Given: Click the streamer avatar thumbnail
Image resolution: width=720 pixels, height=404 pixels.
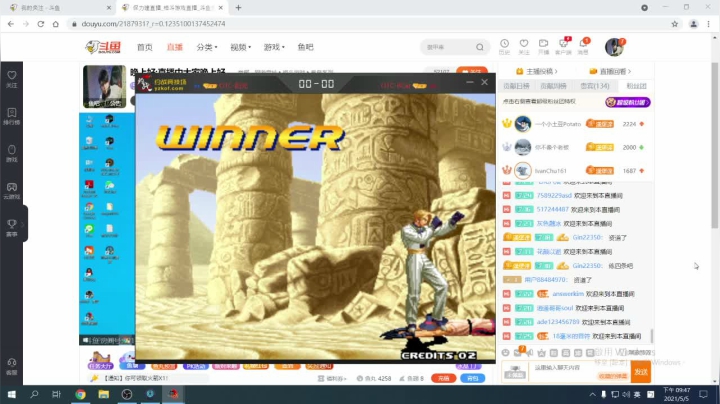Looking at the screenshot, I should click(104, 86).
